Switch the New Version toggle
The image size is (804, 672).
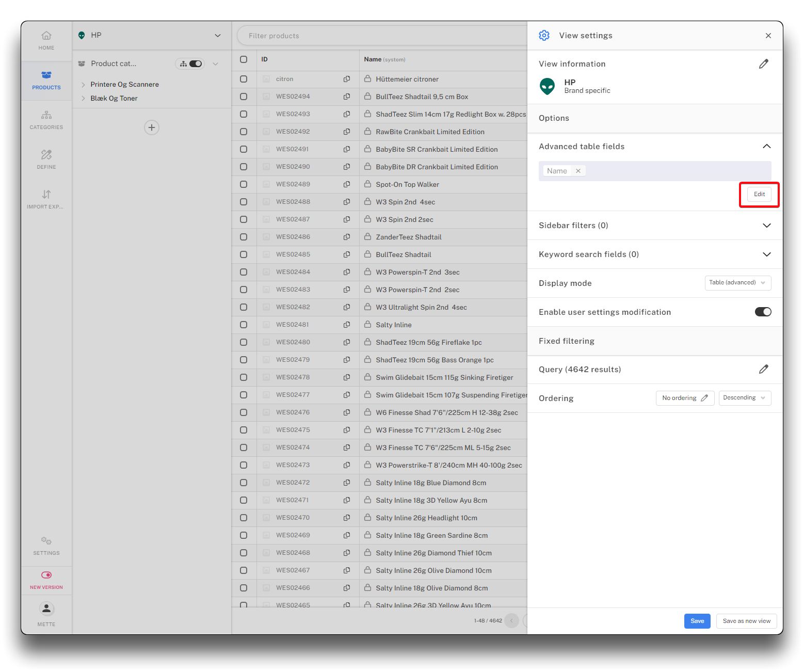tap(46, 575)
